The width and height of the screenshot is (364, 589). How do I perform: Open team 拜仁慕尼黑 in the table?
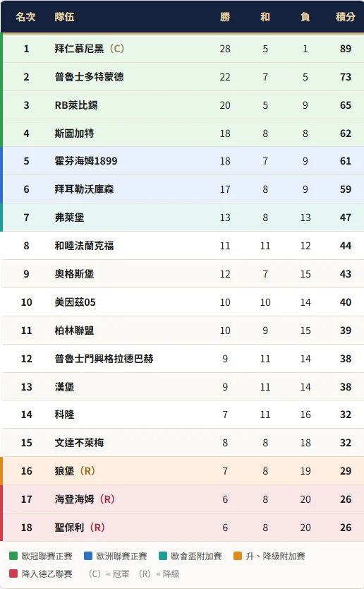click(x=79, y=49)
